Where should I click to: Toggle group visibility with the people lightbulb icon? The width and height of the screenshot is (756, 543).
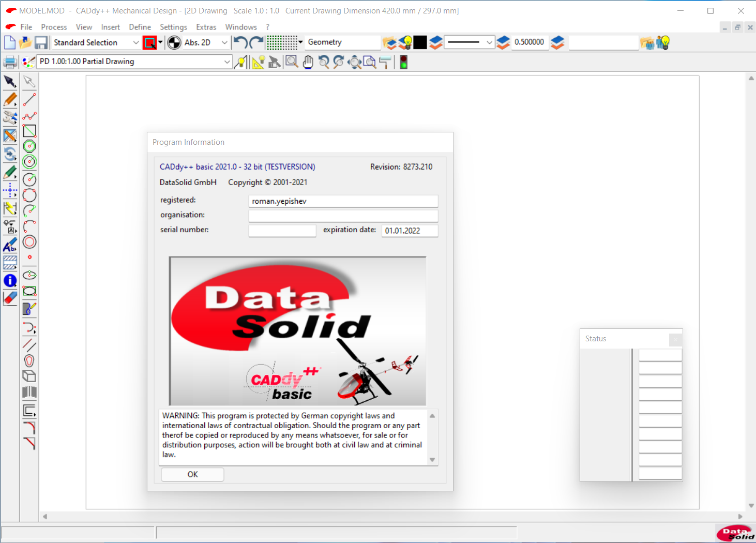coord(663,42)
